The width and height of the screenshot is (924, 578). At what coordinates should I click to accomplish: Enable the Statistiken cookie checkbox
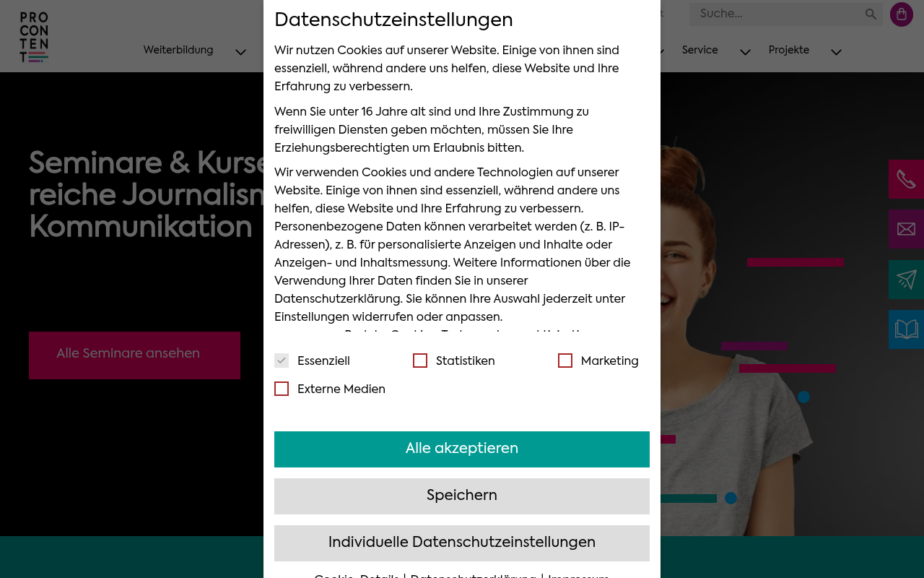(x=420, y=361)
